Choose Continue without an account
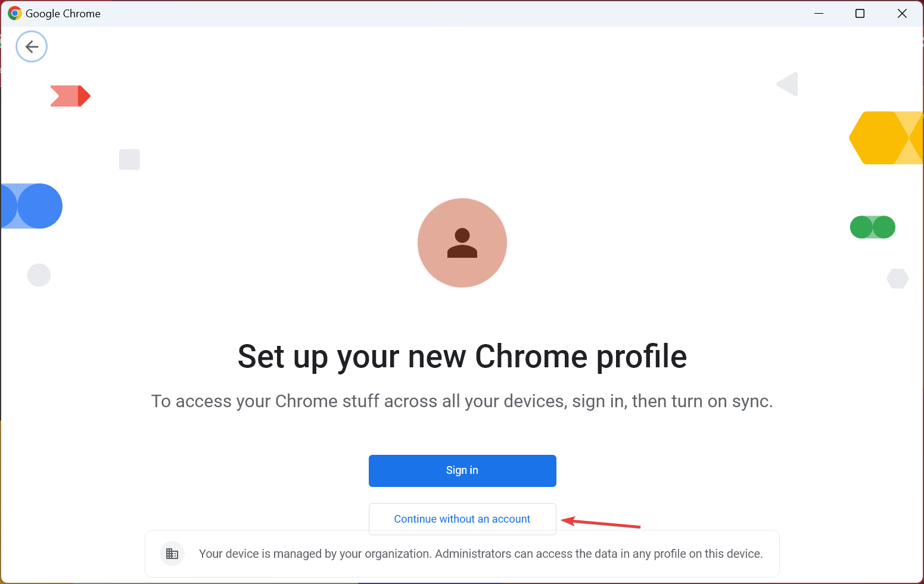The height and width of the screenshot is (584, 924). [x=462, y=519]
